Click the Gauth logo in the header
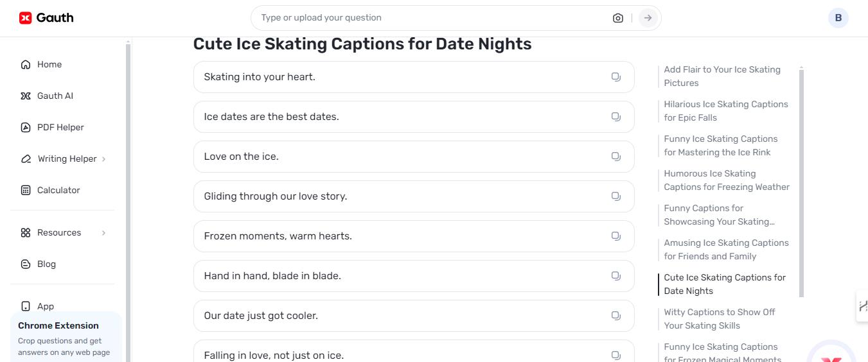 pos(46,18)
